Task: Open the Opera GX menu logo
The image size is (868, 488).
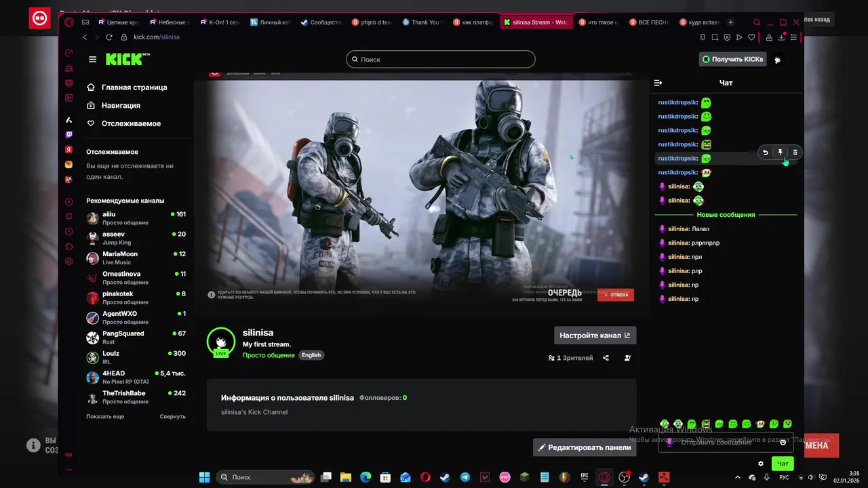Action: (69, 22)
